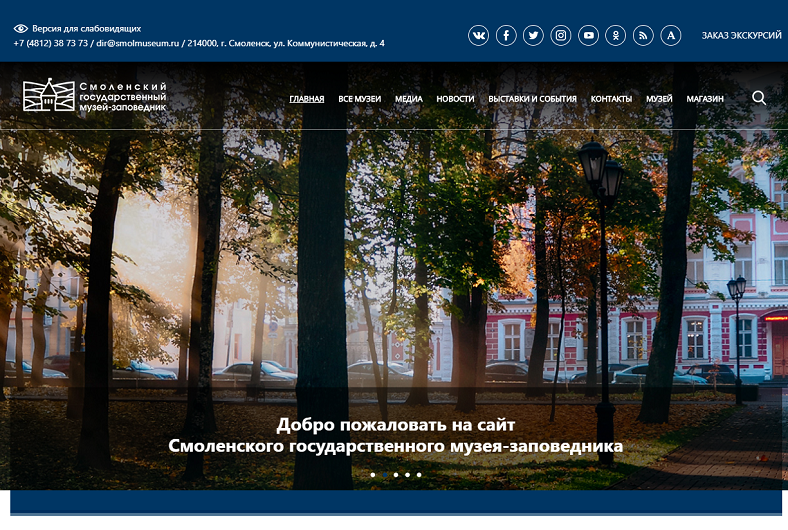Viewport: 788px width, 530px height.
Task: Open Версия для слабовидящих link
Action: tap(86, 29)
